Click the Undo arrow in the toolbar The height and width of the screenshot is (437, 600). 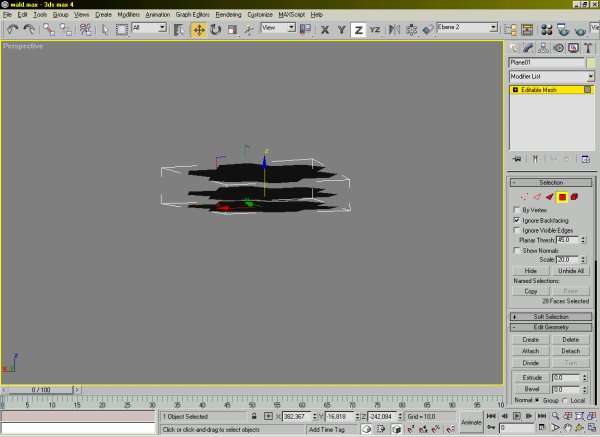coord(13,29)
